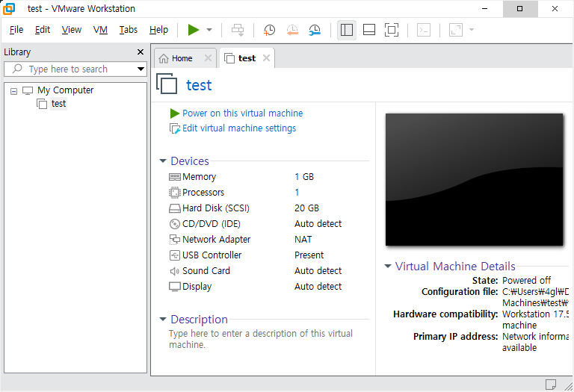Click the stretch guest display icon

click(456, 30)
